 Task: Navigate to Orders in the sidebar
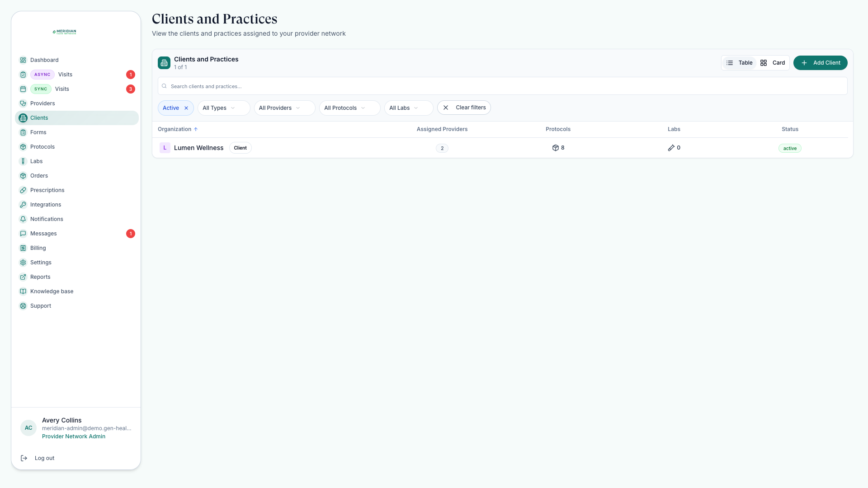pyautogui.click(x=77, y=176)
